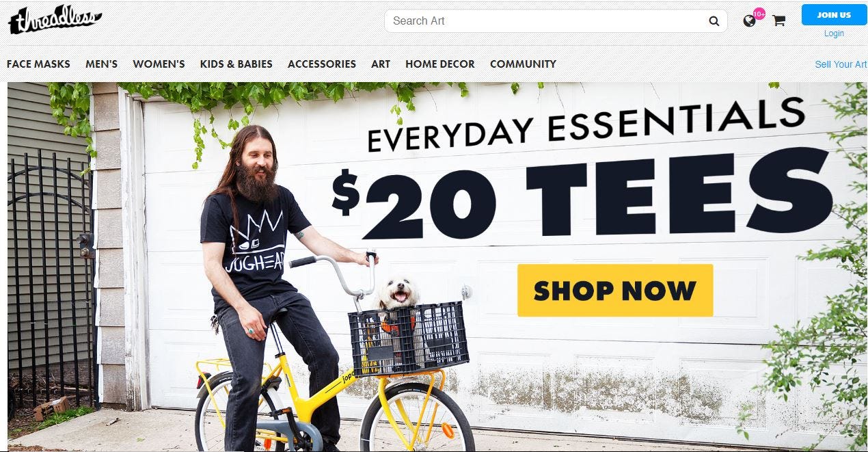Click the magnifying glass search icon
The image size is (868, 452).
tap(714, 21)
